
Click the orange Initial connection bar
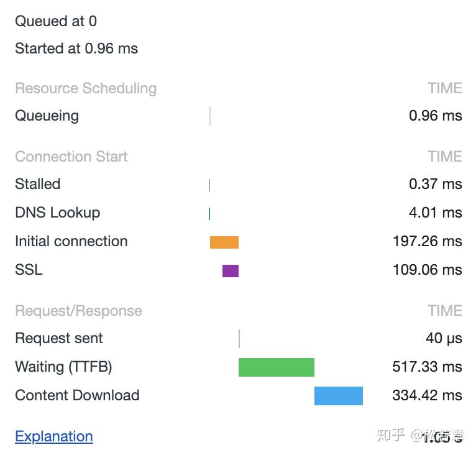click(224, 242)
